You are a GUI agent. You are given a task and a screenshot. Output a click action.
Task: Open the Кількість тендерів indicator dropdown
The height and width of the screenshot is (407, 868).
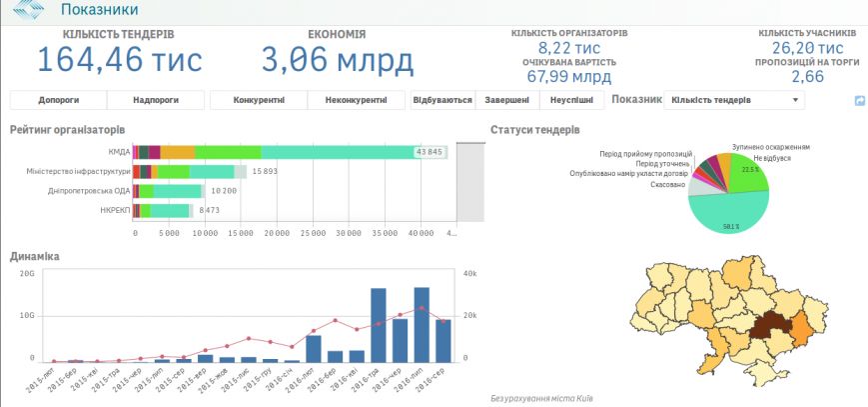734,100
